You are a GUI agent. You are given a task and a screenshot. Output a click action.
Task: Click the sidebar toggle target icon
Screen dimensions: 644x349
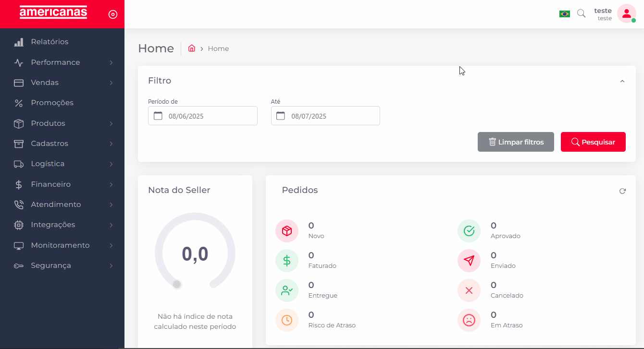coord(113,14)
